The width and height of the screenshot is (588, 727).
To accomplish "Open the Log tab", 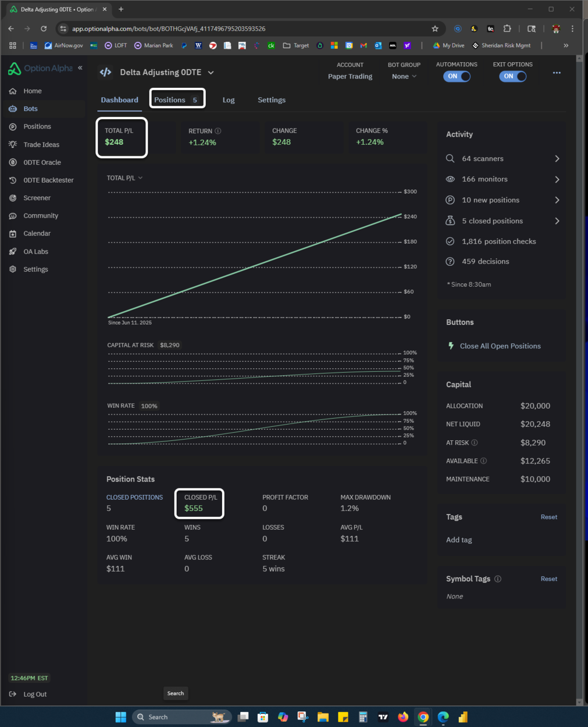I will pyautogui.click(x=228, y=99).
